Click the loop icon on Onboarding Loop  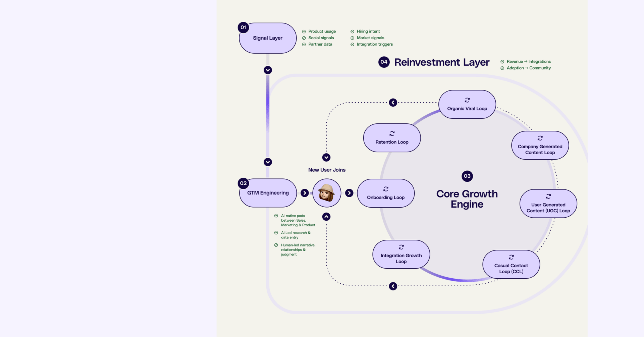coord(385,189)
